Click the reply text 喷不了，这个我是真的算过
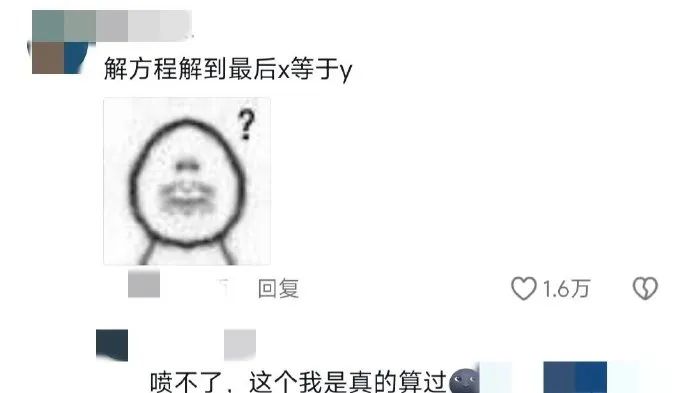 298,382
